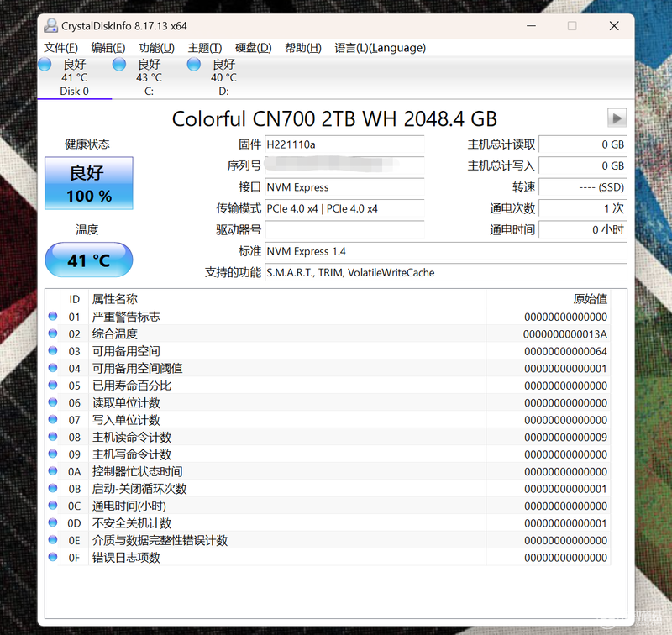Open the 功能(U) menu
The image size is (672, 635).
point(156,48)
